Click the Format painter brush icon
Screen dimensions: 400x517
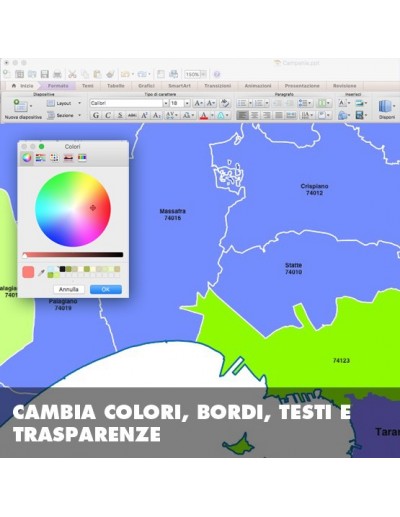[x=110, y=74]
